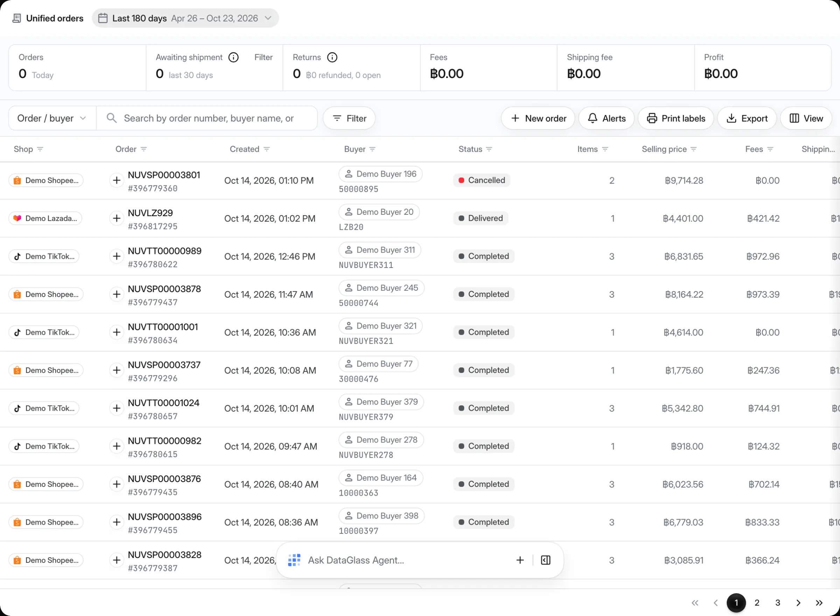Focus the order search input field
Image resolution: width=840 pixels, height=616 pixels.
207,118
